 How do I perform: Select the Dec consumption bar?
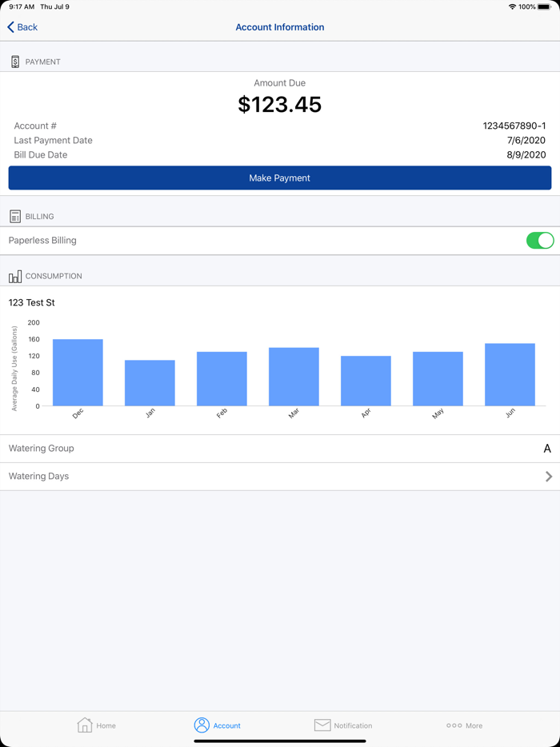point(78,373)
